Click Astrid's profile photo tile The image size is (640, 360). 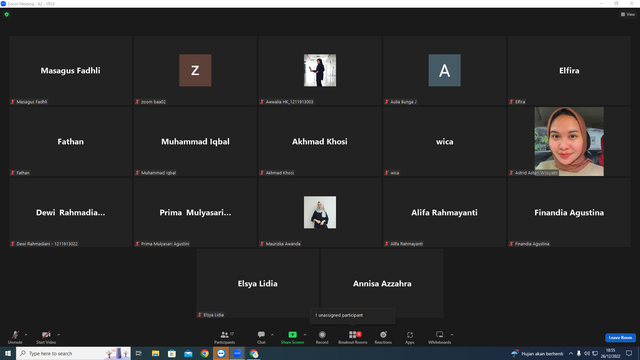[x=569, y=142]
